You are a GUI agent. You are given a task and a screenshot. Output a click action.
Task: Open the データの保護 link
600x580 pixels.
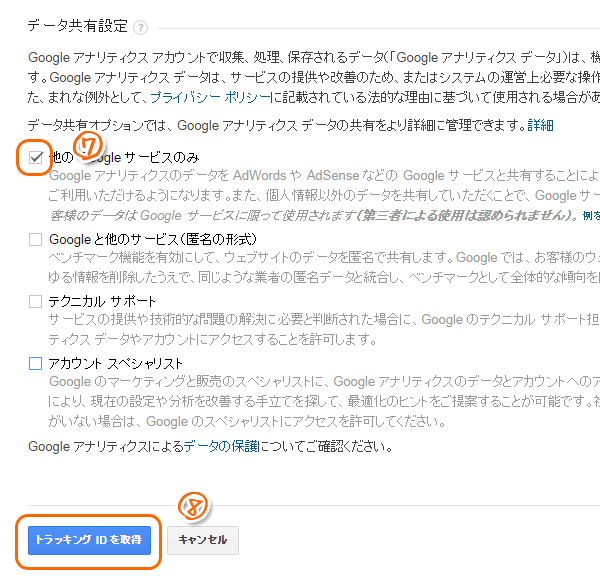(x=221, y=446)
